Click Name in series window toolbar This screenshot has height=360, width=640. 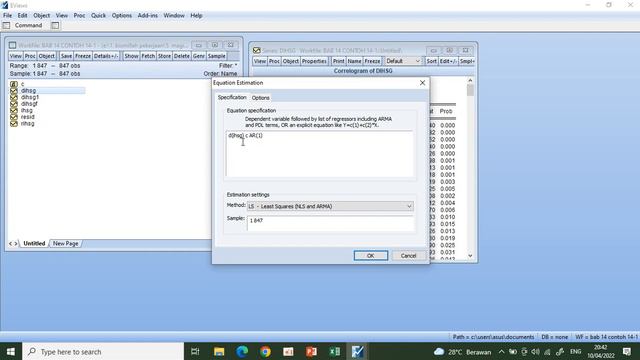click(x=354, y=61)
